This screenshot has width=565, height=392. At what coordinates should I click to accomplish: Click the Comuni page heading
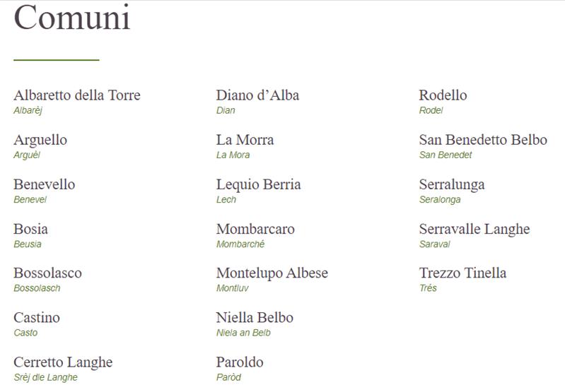(71, 17)
